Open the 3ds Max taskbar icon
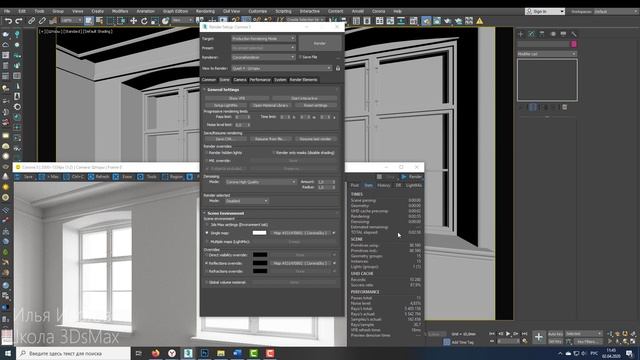 click(188, 353)
